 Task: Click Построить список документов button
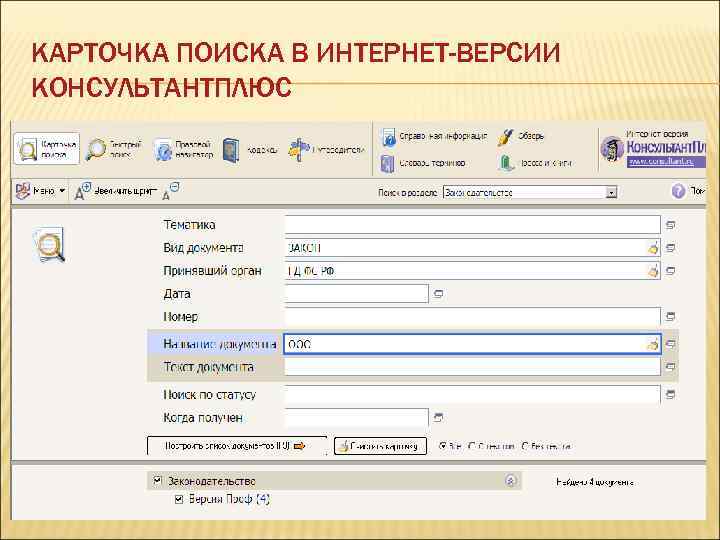pyautogui.click(x=237, y=446)
